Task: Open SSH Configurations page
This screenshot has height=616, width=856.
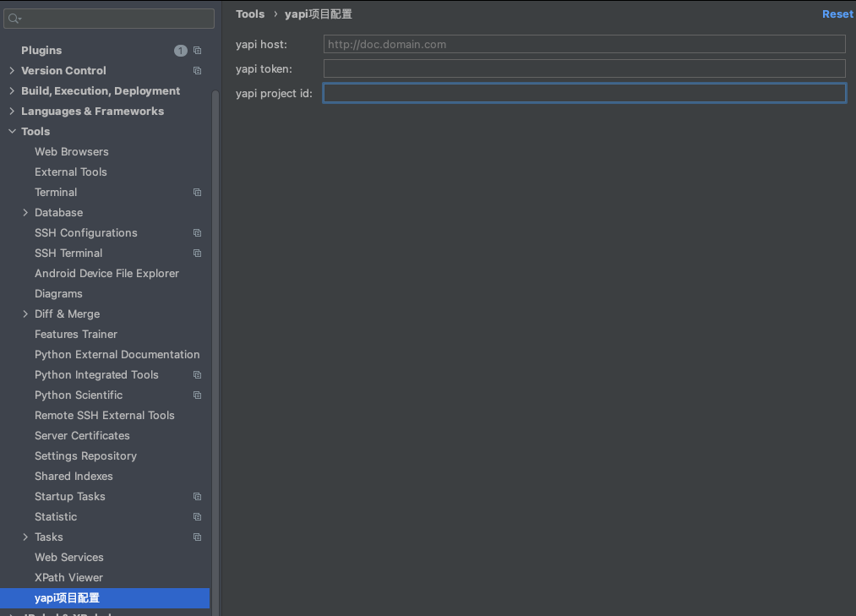Action: click(x=85, y=232)
